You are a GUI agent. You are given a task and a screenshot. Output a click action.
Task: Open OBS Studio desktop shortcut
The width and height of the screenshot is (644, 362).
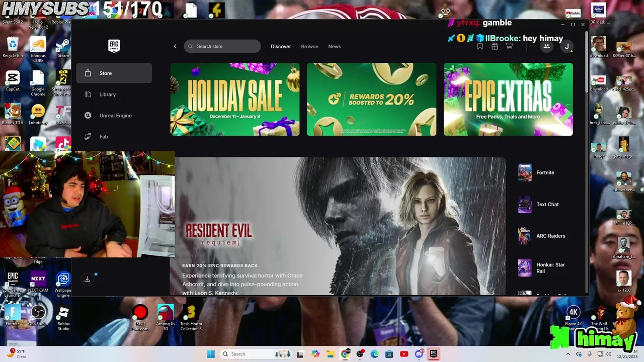coord(38,315)
